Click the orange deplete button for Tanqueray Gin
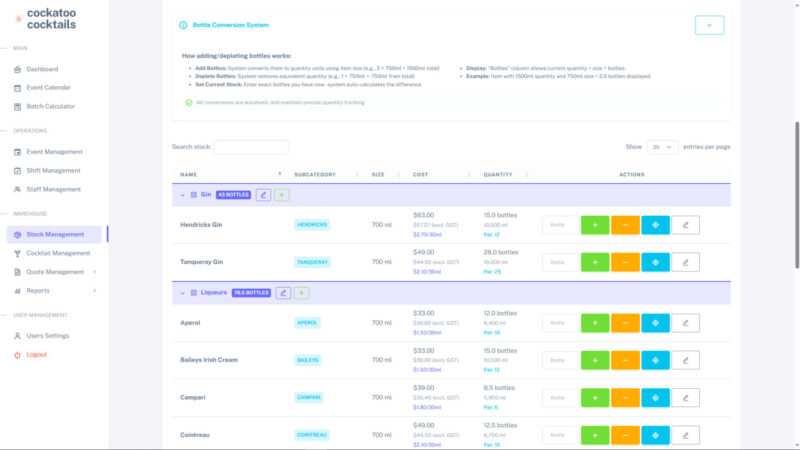Viewport: 800px width, 450px height. pos(625,262)
